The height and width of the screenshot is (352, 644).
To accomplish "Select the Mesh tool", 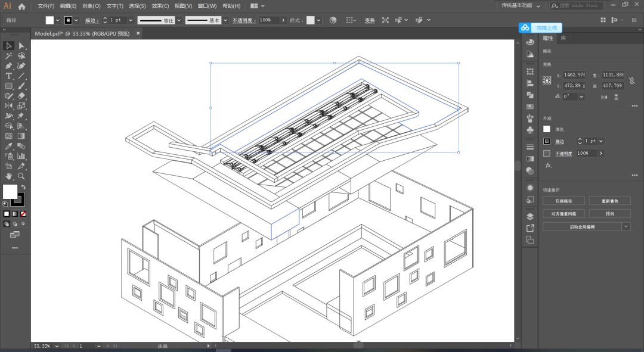I will click(8, 136).
